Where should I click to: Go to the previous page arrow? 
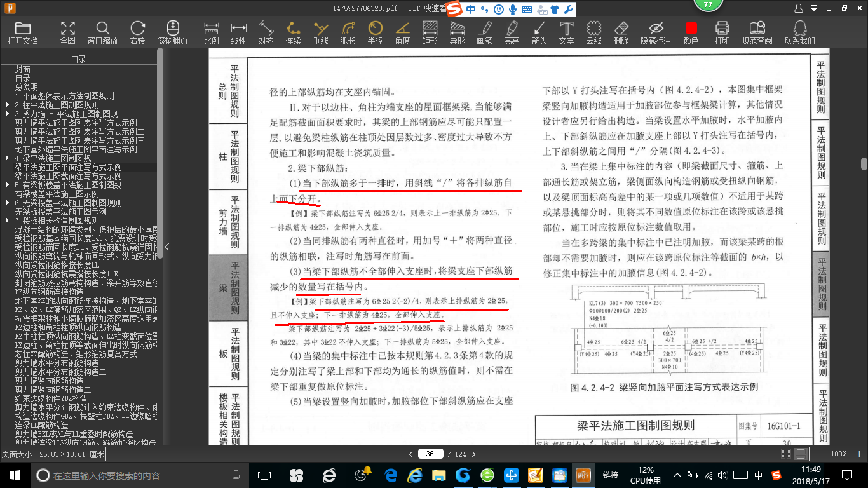point(410,454)
